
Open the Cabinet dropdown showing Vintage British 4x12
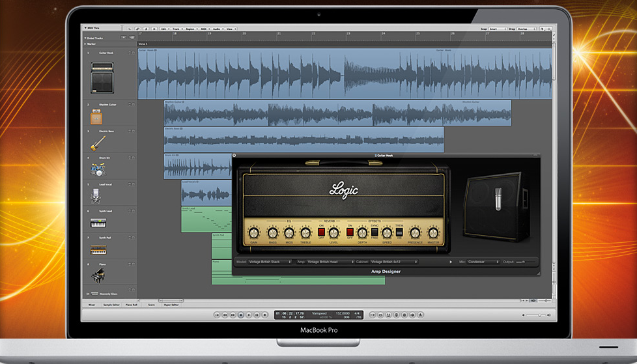[393, 262]
